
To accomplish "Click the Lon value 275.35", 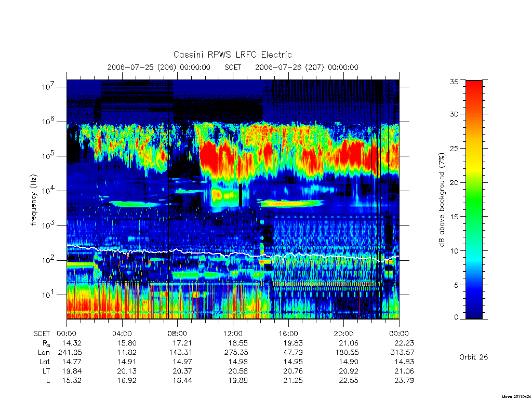I will [236, 353].
